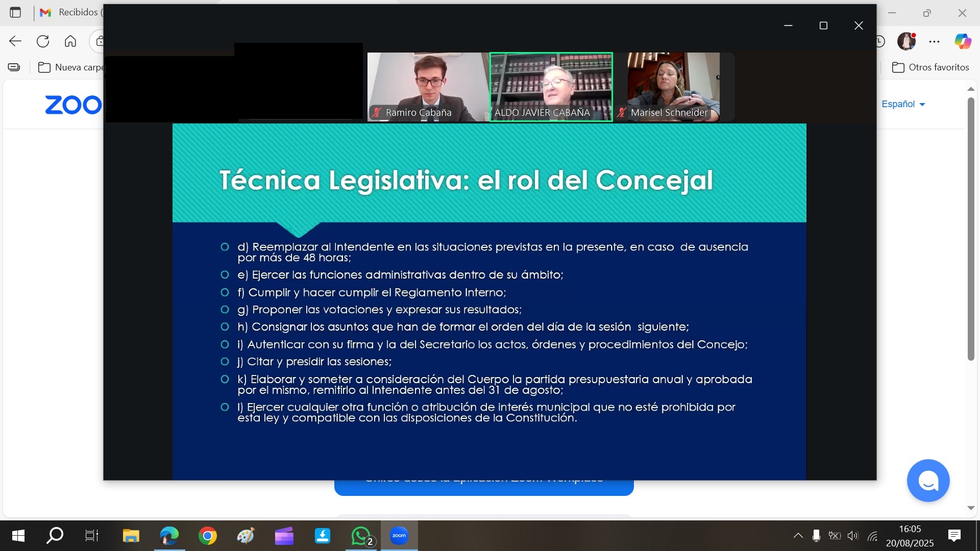Select ALDO JAVIER CABAÑA's video tile
The height and width of the screenshot is (551, 980).
551,86
